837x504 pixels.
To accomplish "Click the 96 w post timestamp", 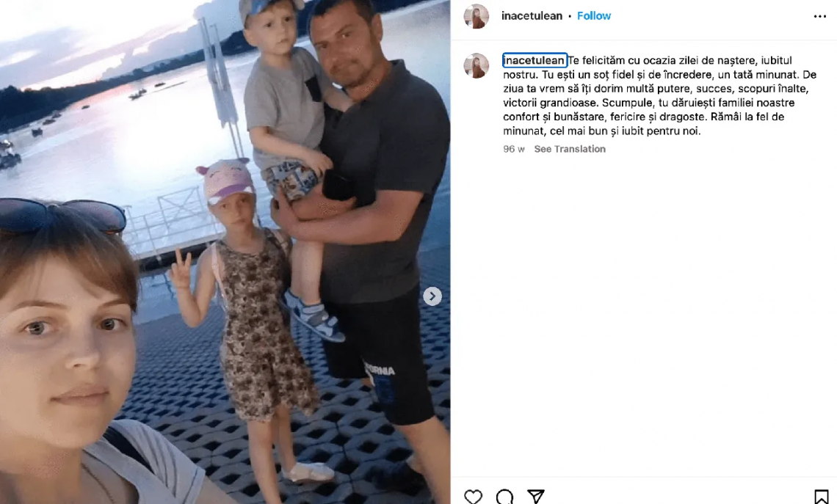I will 513,149.
